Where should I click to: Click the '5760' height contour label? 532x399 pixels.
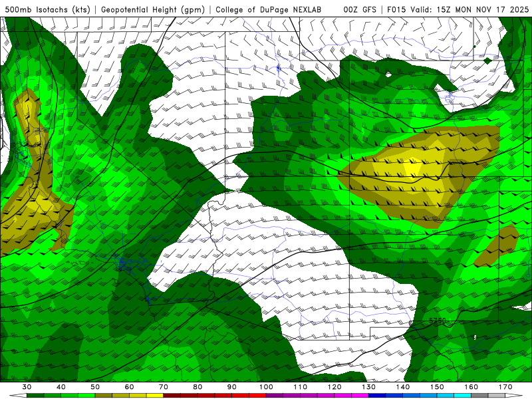438,321
